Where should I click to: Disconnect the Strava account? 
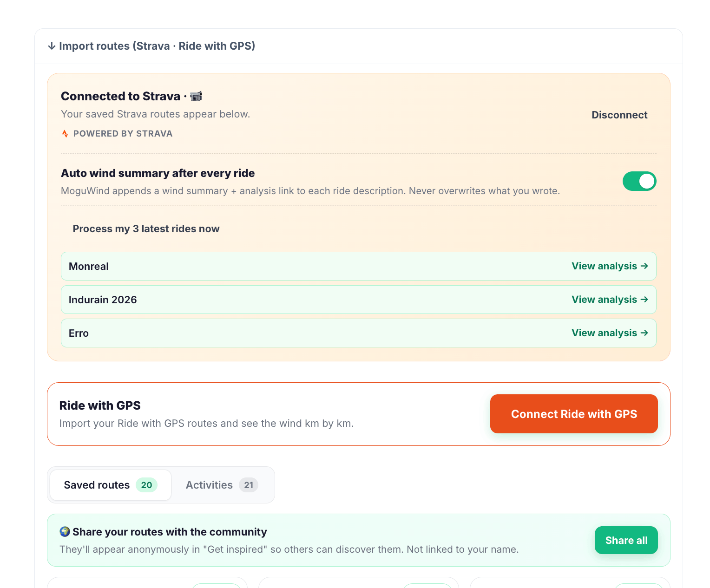pos(619,115)
